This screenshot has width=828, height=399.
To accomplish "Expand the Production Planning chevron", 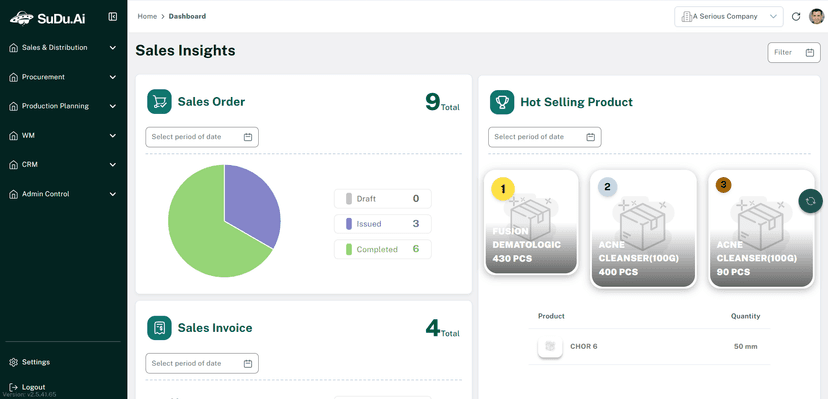I will pos(112,107).
